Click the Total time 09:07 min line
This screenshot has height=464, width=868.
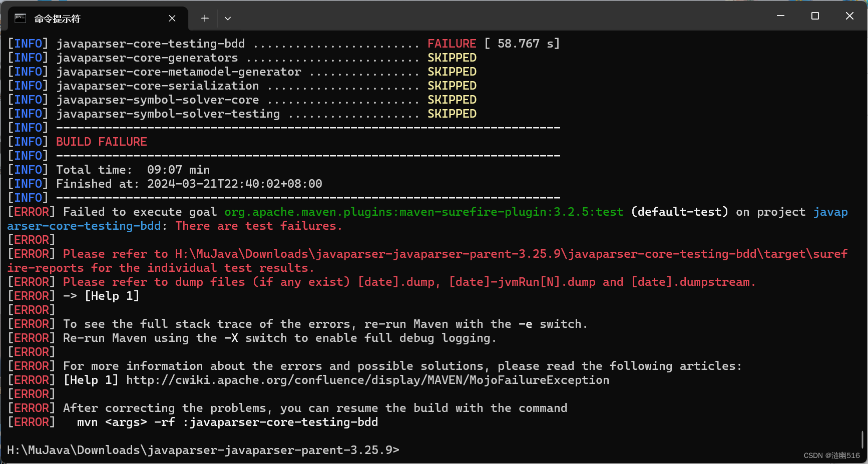[133, 169]
